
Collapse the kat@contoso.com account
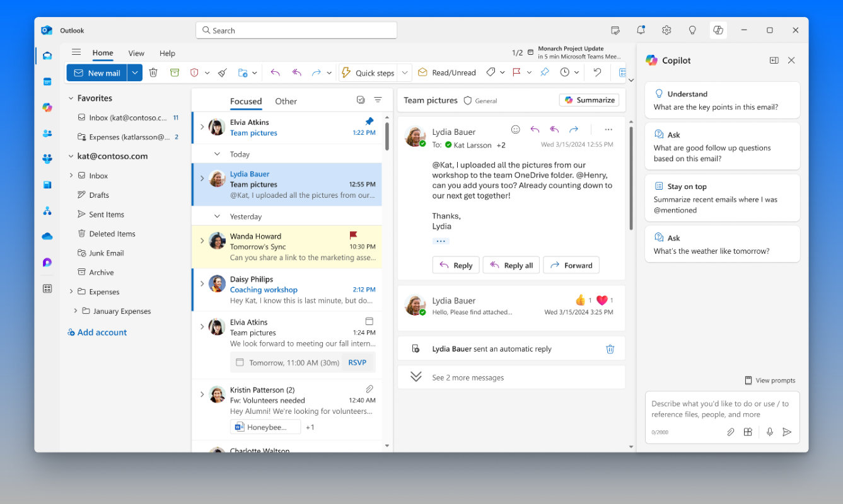[71, 156]
